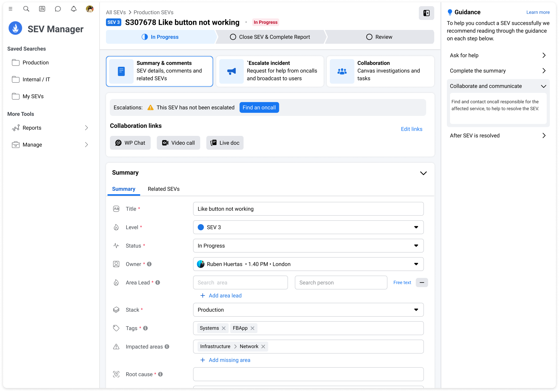Click the Owner info icon
Screen dimensions: 559x392
point(149,264)
